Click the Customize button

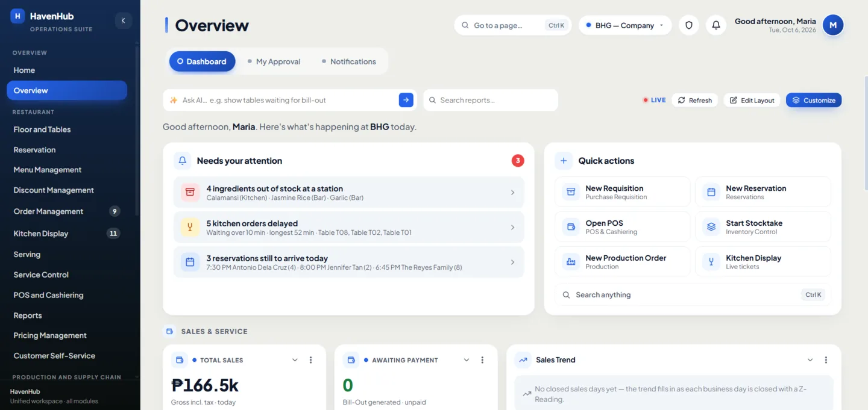point(814,100)
